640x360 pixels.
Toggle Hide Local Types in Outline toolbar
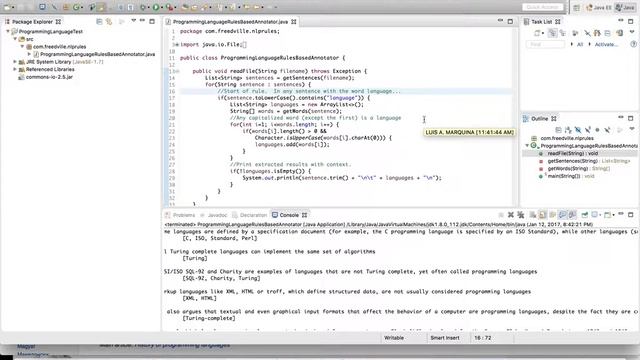coord(607,130)
